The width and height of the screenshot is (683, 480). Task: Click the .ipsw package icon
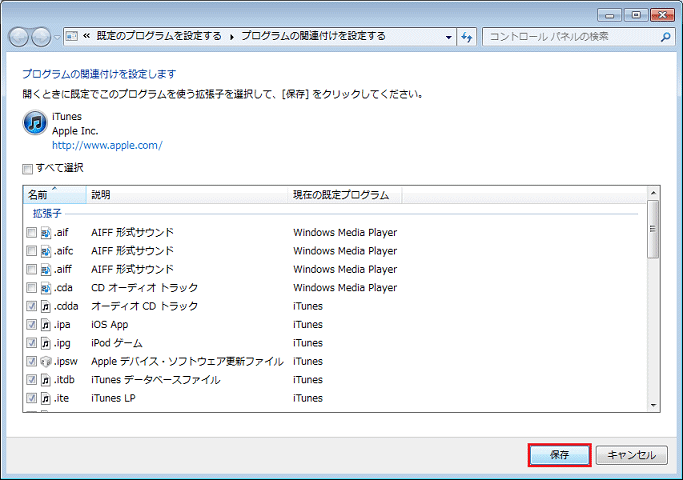point(46,362)
